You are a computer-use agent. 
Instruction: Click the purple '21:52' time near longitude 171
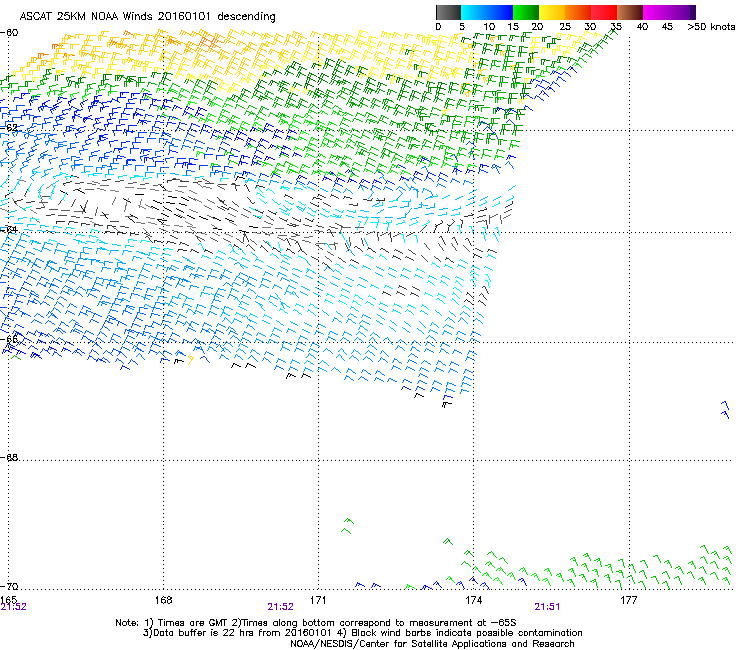[x=280, y=607]
